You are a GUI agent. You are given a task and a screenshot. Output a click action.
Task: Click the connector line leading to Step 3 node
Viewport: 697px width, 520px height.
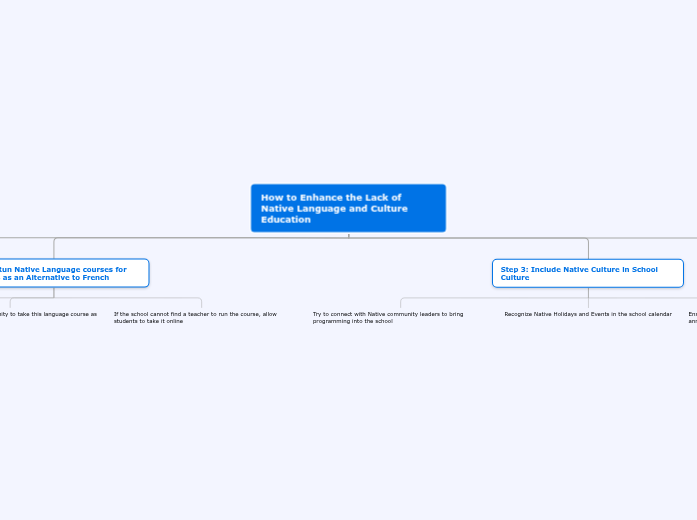(x=588, y=248)
